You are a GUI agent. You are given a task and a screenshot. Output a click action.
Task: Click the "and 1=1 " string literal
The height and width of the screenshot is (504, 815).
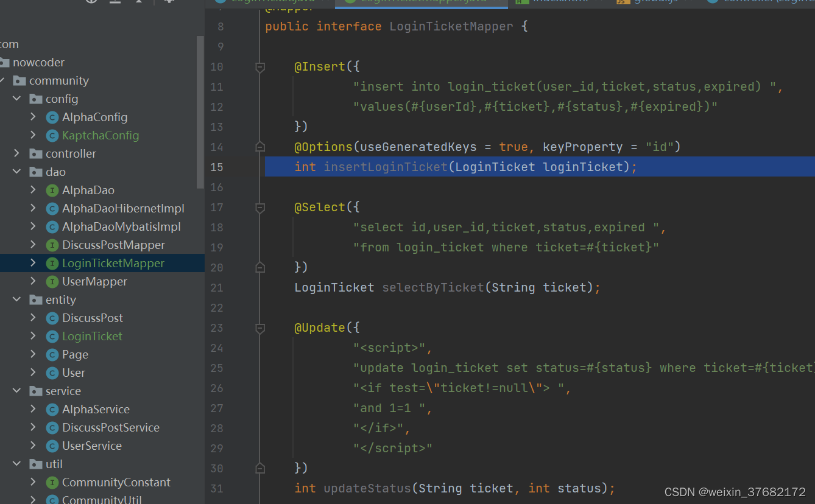click(389, 408)
